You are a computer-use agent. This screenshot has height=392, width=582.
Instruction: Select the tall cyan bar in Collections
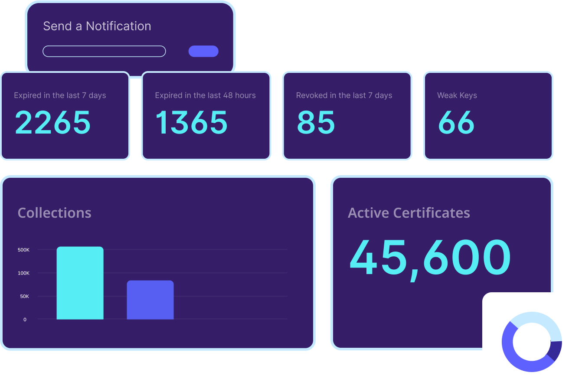[x=80, y=283]
